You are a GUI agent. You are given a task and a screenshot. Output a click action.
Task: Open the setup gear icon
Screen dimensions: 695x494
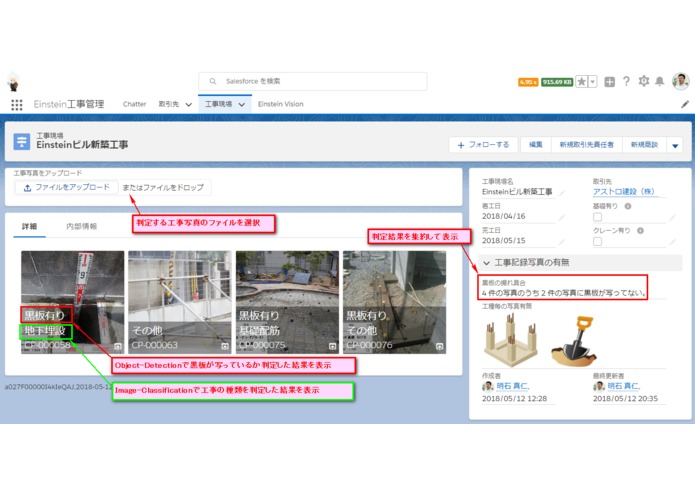(644, 81)
